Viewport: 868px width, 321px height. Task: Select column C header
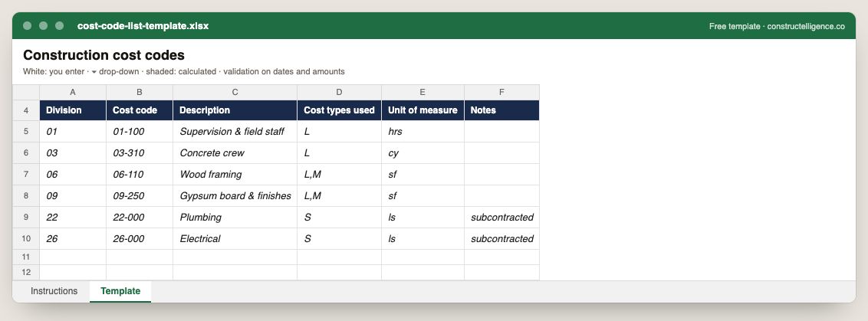(x=235, y=93)
